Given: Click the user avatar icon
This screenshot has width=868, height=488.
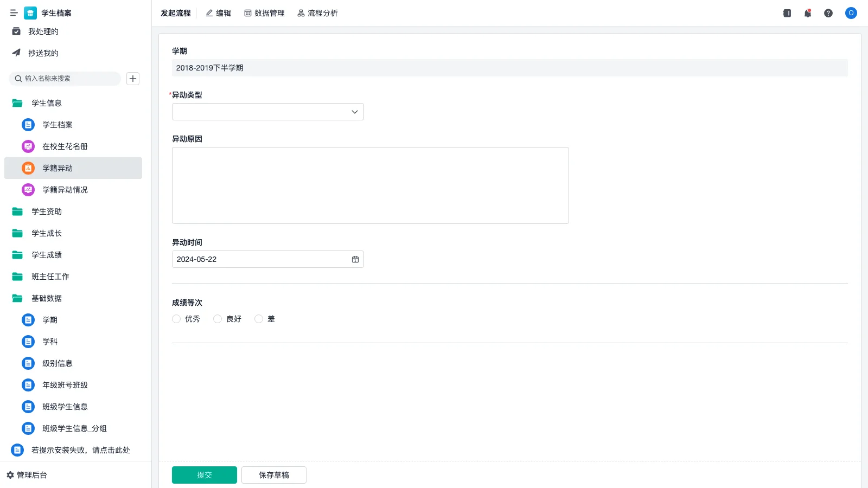Looking at the screenshot, I should pos(851,13).
